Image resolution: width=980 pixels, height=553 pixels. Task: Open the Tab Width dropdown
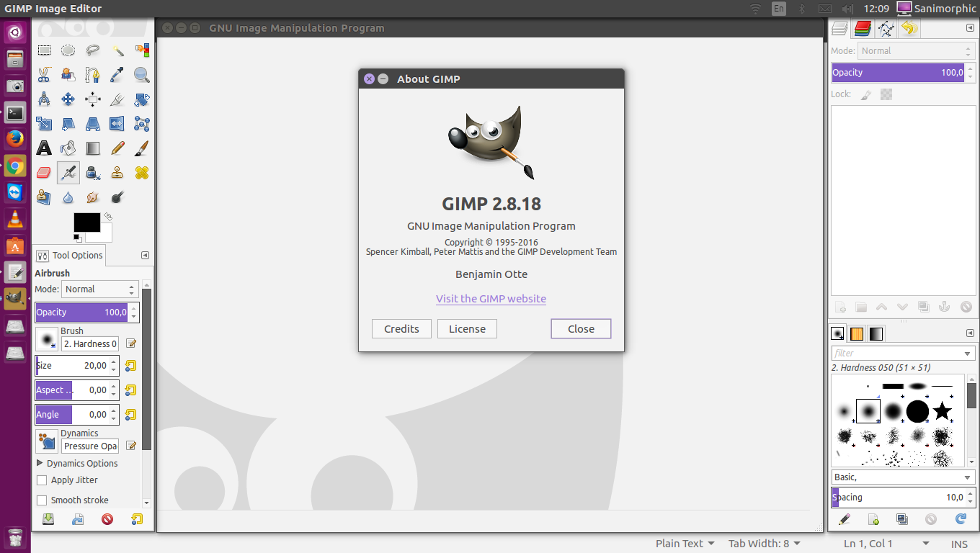click(765, 544)
